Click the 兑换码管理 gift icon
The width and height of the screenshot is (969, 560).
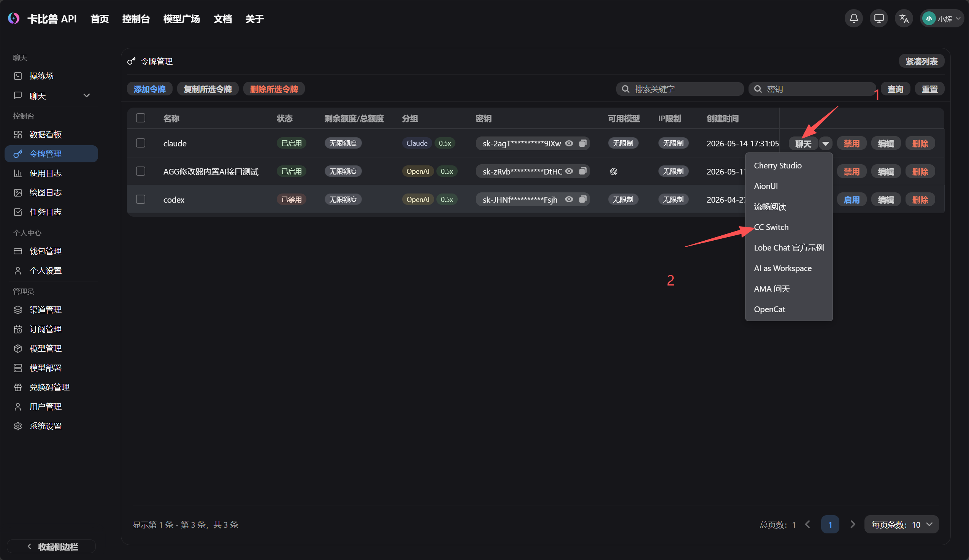pos(18,387)
